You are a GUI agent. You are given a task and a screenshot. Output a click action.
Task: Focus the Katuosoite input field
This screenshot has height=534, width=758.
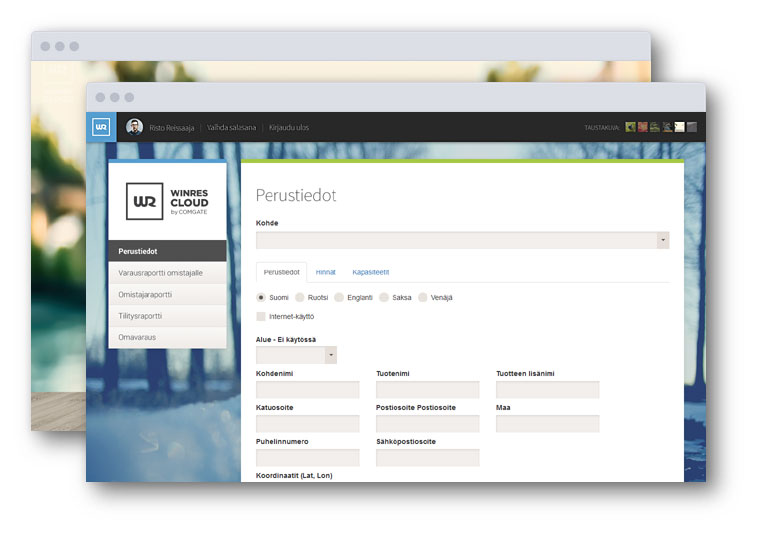[308, 424]
